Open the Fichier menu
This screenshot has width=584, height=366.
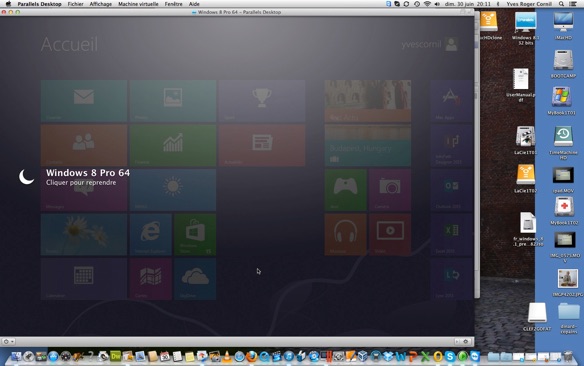76,4
